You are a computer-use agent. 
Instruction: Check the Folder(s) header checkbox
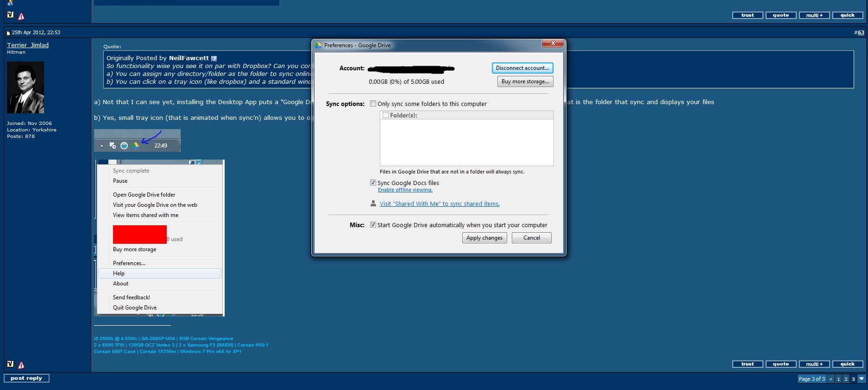[385, 115]
